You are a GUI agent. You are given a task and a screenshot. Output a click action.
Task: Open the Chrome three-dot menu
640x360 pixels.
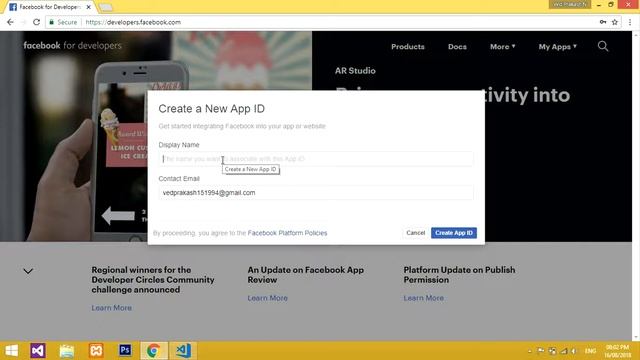[x=630, y=22]
